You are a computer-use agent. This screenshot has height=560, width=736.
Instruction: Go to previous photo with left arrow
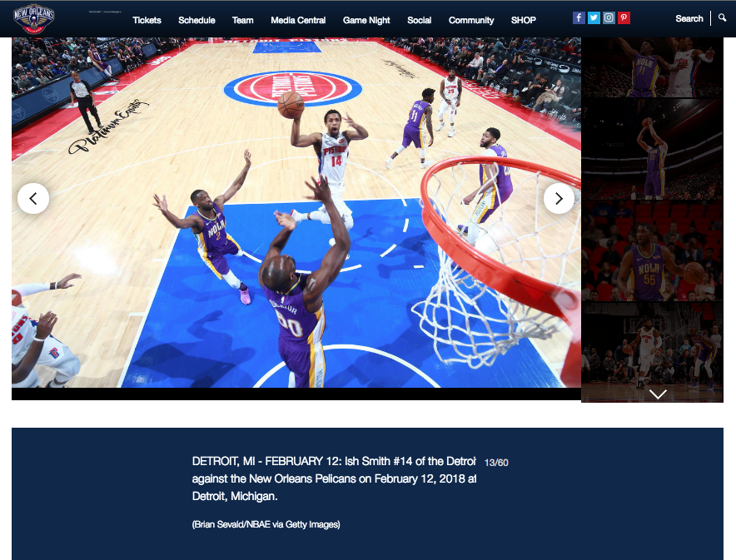(33, 199)
